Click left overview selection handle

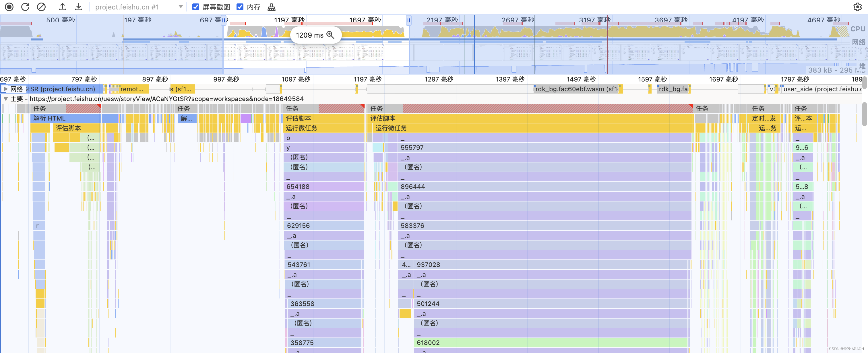223,20
